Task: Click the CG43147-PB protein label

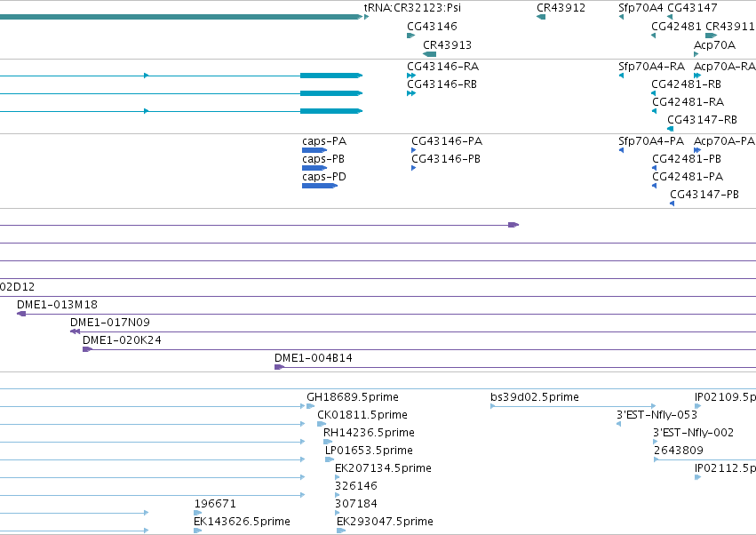Action: point(704,195)
